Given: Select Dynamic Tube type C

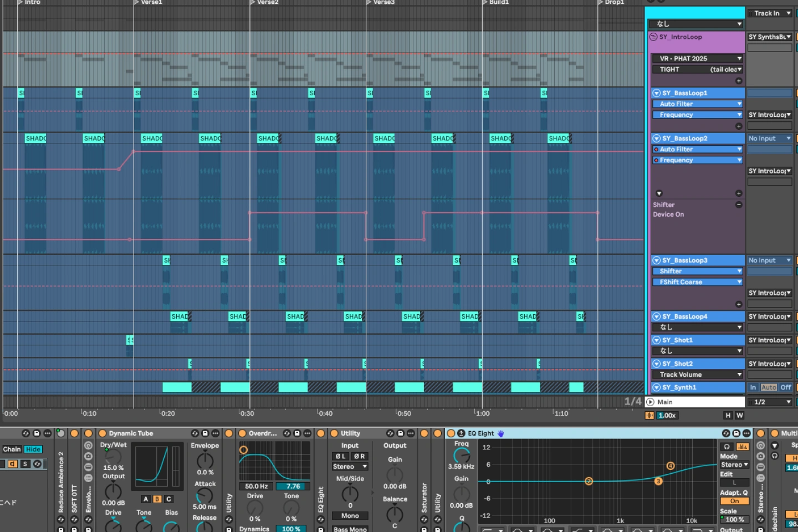Looking at the screenshot, I should pos(169,499).
